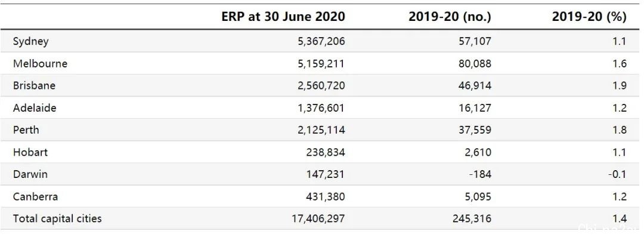This screenshot has height=237, width=644.
Task: Select the Sydney row label
Action: [31, 41]
